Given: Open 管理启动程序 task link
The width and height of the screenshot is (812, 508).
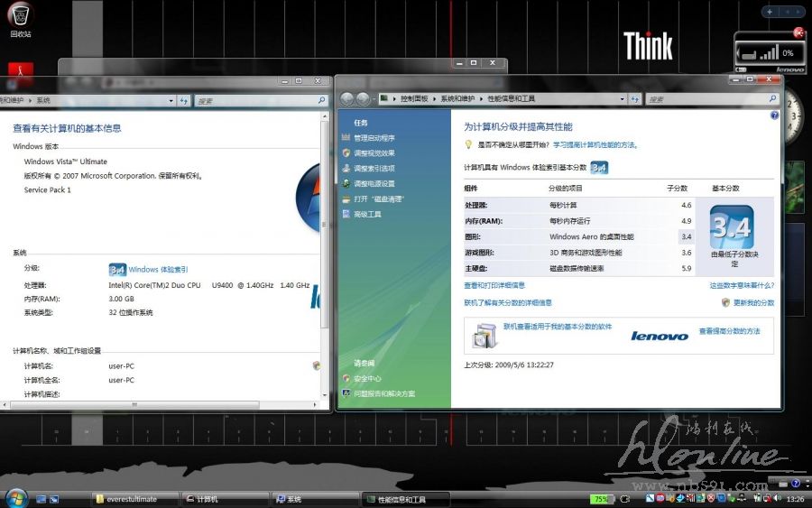Looking at the screenshot, I should (x=374, y=138).
